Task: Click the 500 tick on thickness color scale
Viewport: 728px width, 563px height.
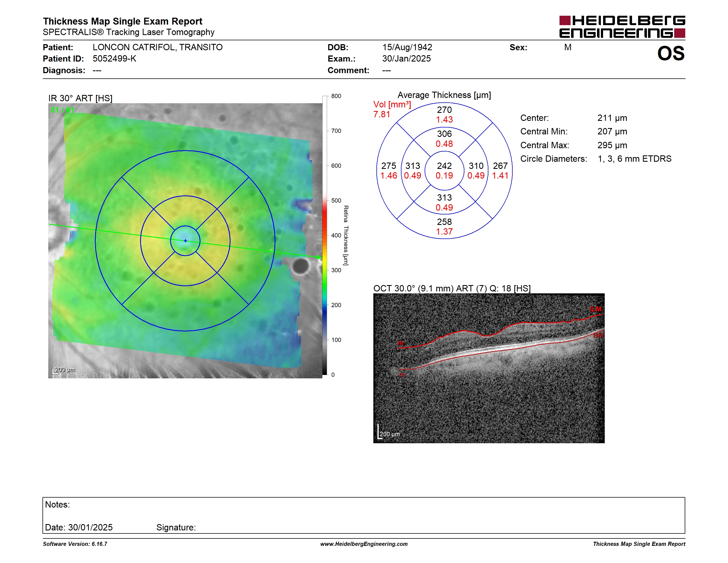Action: (x=336, y=200)
